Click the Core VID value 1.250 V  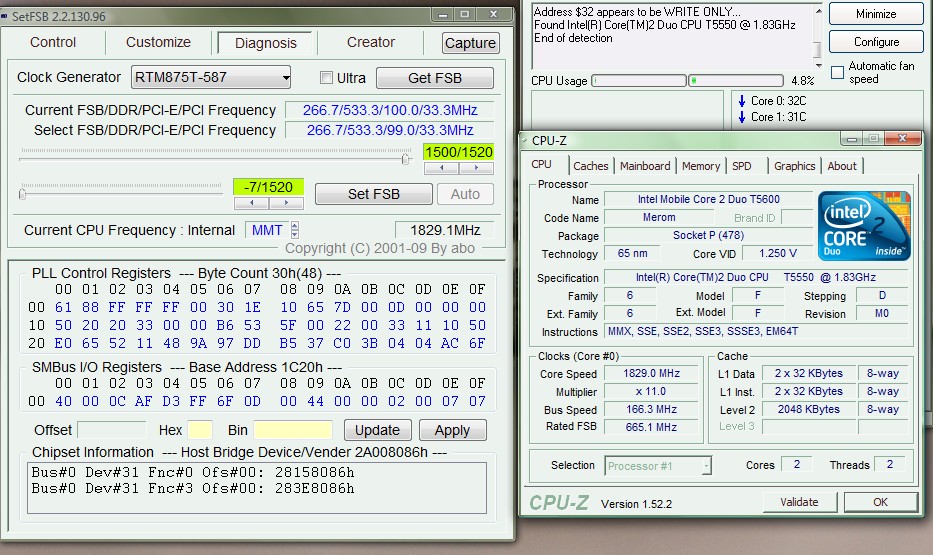(778, 253)
